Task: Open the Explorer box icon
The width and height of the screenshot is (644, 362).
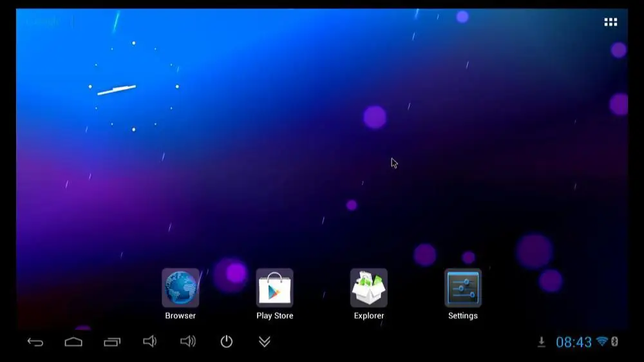Action: point(369,288)
